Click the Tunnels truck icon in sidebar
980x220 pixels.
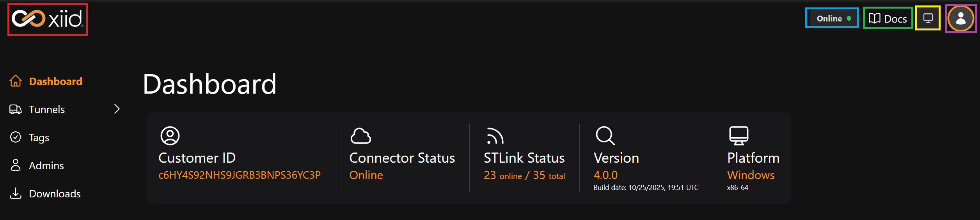16,109
